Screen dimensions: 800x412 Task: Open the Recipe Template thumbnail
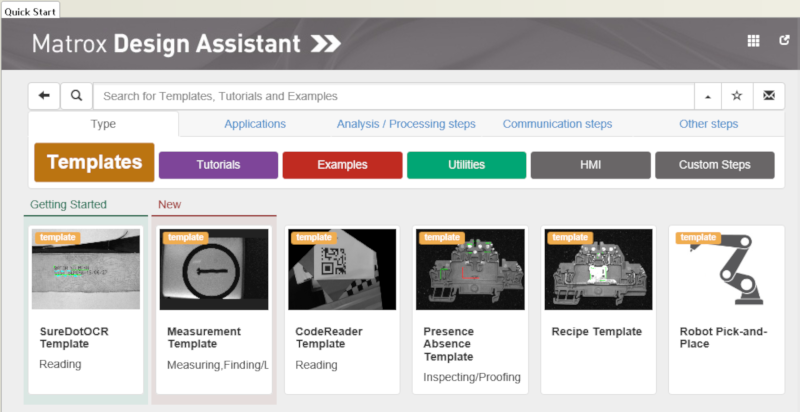click(598, 269)
